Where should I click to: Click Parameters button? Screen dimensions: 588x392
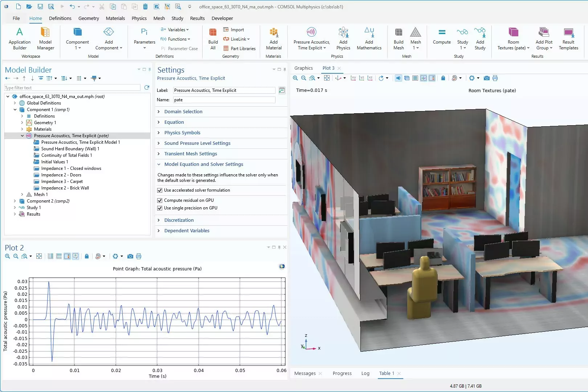144,38
